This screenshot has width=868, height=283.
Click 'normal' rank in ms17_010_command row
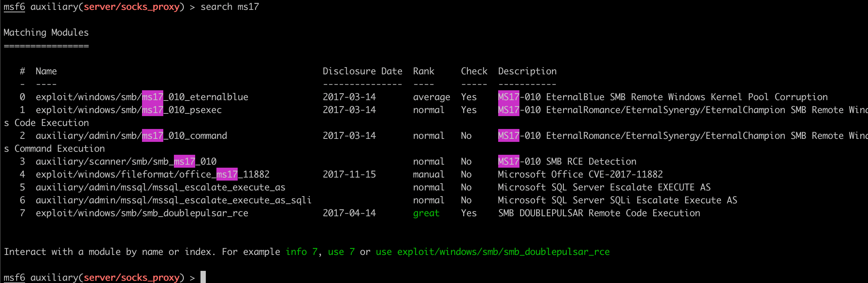429,136
